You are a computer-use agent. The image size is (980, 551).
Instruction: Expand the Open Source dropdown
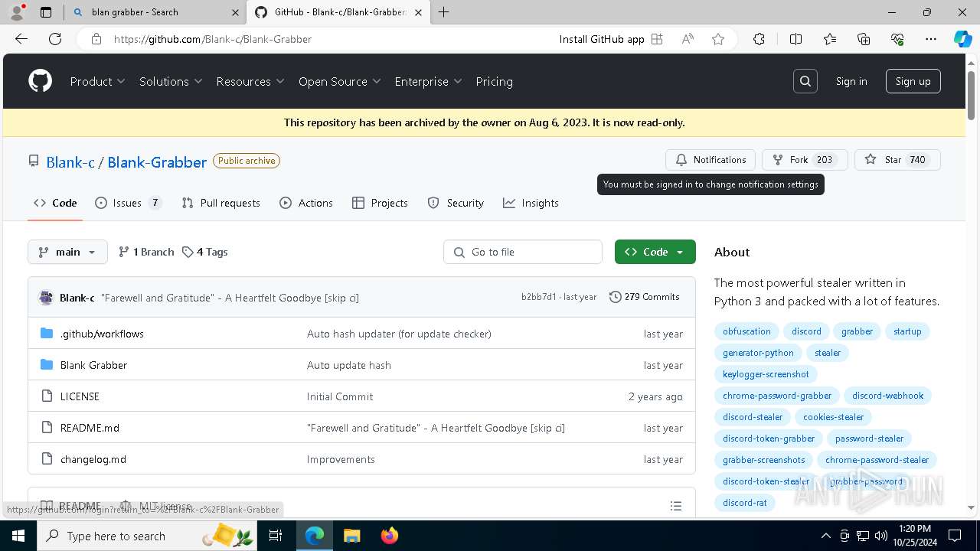(x=340, y=81)
